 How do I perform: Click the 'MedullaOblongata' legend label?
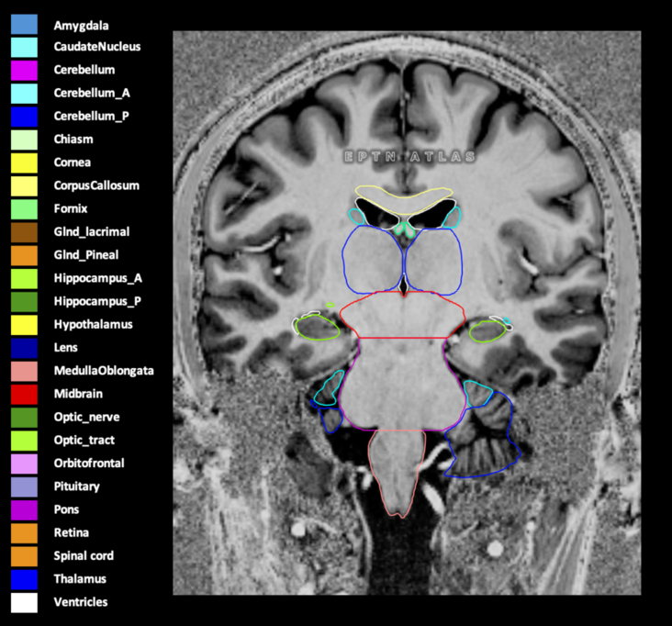(104, 371)
